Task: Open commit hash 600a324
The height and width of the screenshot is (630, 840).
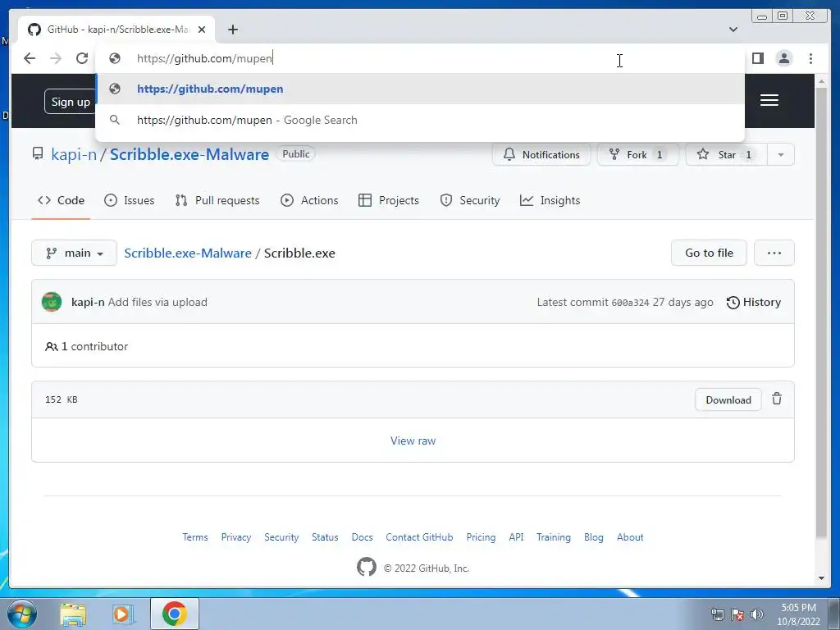Action: click(x=630, y=303)
